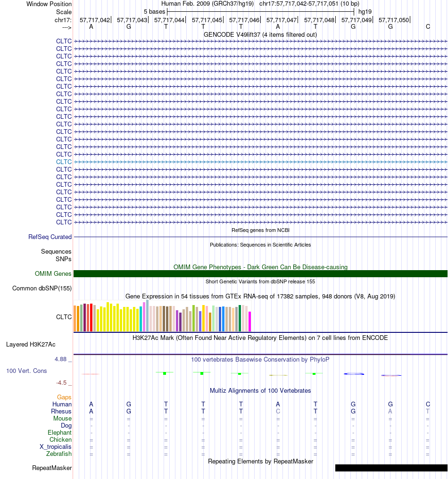Select the Human species row label
The height and width of the screenshot is (479, 448).
[62, 404]
